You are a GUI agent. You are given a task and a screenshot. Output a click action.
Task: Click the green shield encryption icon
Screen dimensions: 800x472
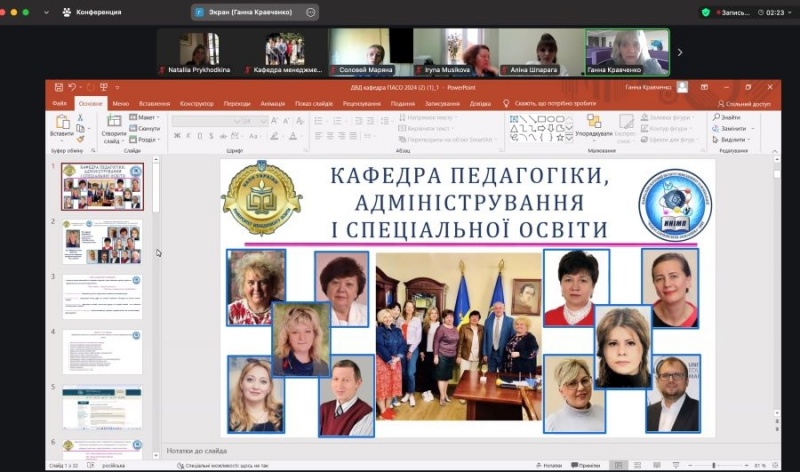(706, 12)
